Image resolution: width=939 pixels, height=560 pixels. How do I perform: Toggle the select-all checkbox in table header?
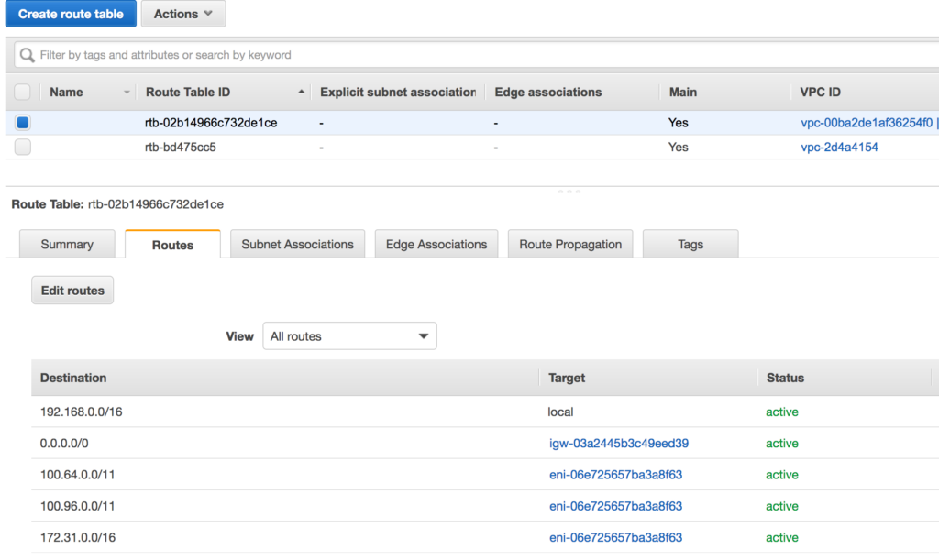(23, 92)
